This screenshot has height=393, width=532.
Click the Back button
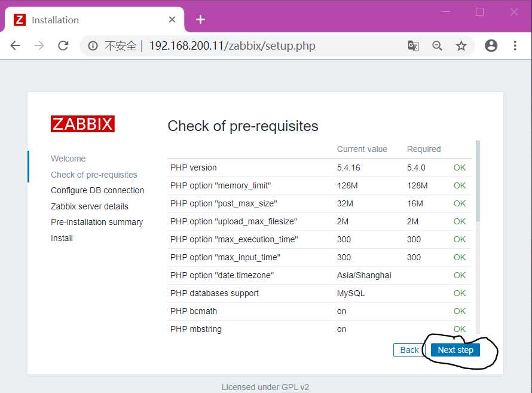(409, 350)
